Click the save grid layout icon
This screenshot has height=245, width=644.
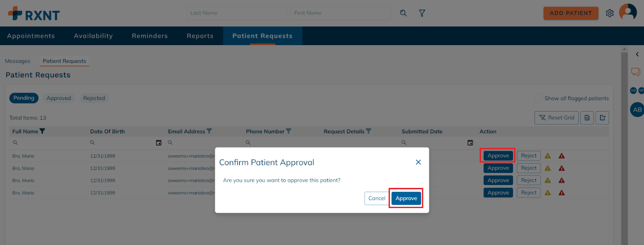tap(587, 118)
